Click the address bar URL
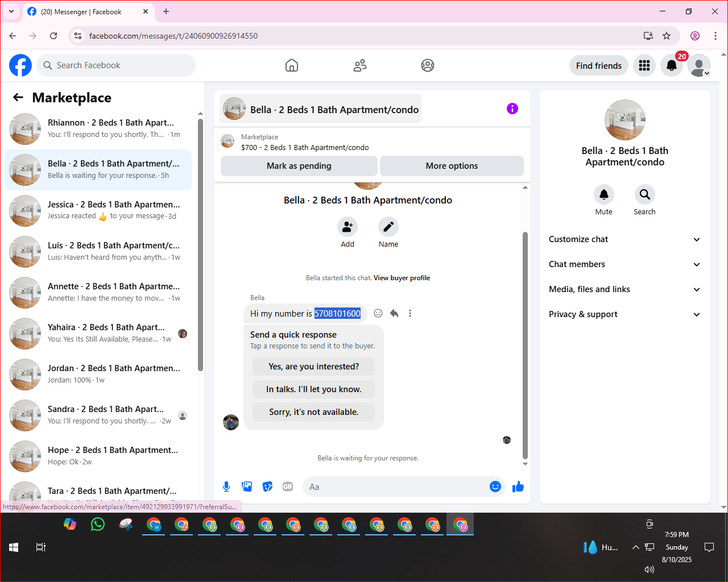The height and width of the screenshot is (582, 728). point(173,36)
